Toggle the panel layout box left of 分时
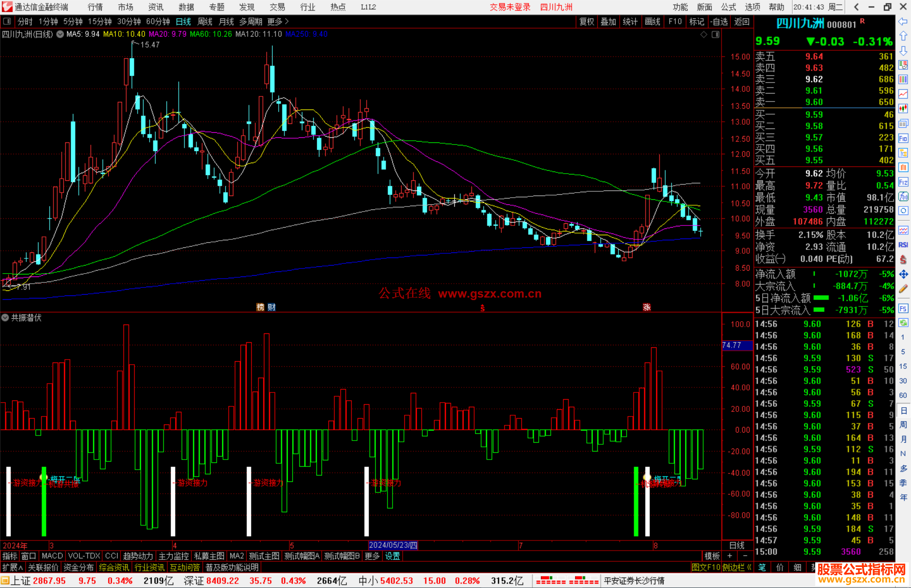The image size is (911, 588). [x=7, y=21]
